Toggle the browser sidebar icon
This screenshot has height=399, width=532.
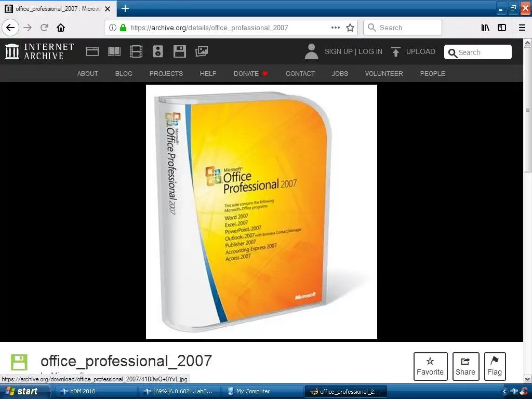(x=502, y=28)
